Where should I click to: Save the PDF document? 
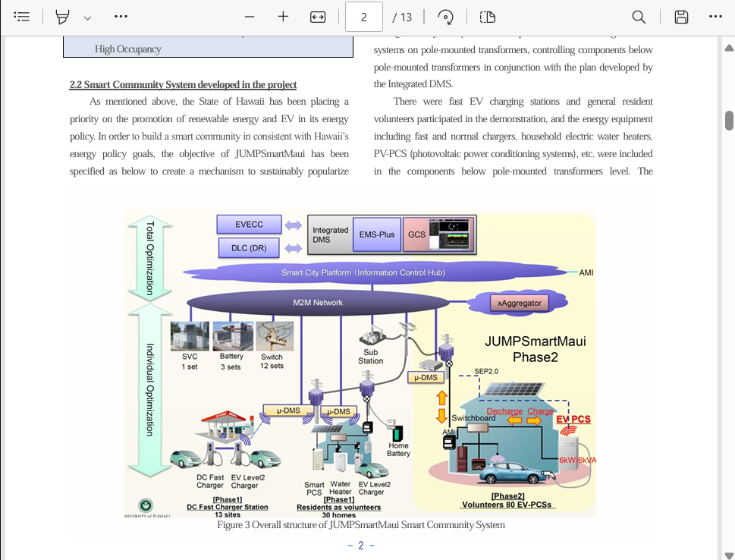(681, 17)
